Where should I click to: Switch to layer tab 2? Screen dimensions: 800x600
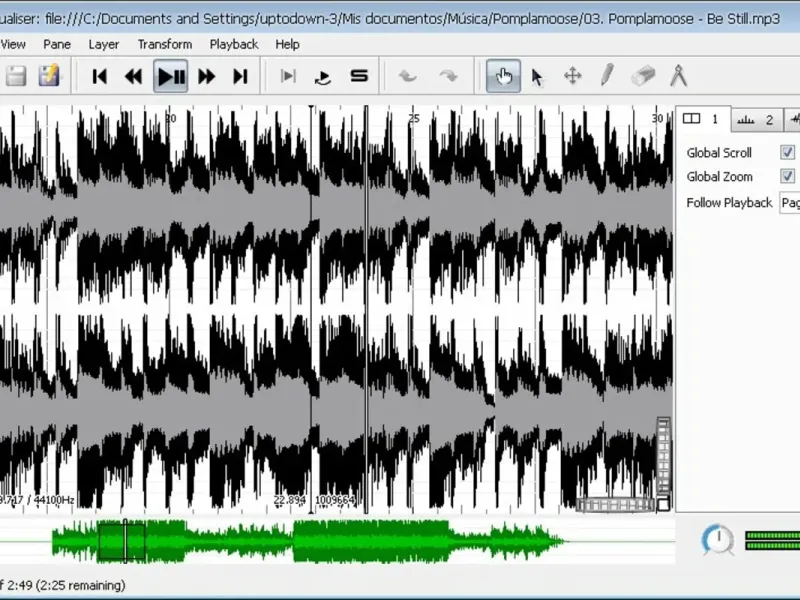pyautogui.click(x=757, y=120)
